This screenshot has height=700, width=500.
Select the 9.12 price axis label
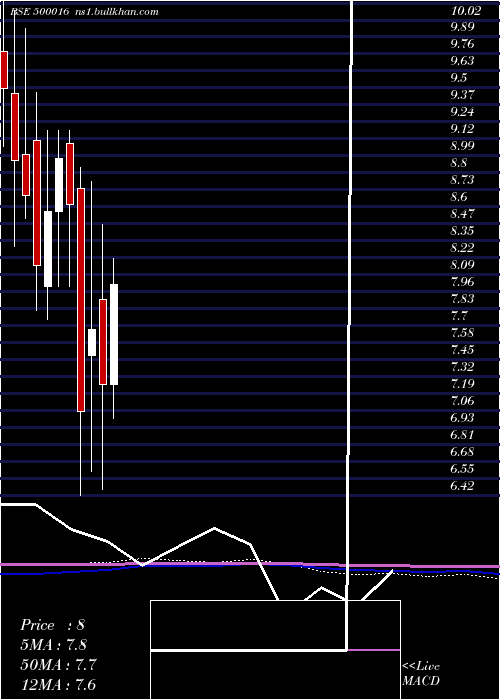462,129
